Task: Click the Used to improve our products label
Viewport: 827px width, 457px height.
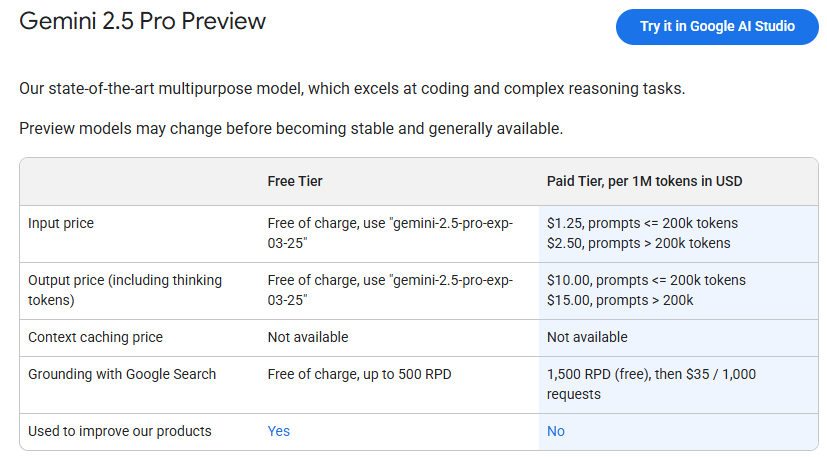Action: 120,431
